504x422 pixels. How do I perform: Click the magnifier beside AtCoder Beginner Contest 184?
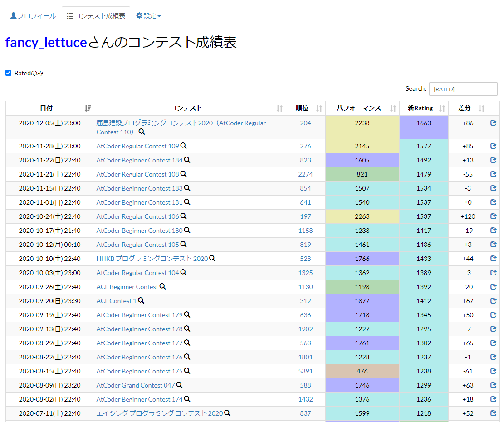coord(187,160)
